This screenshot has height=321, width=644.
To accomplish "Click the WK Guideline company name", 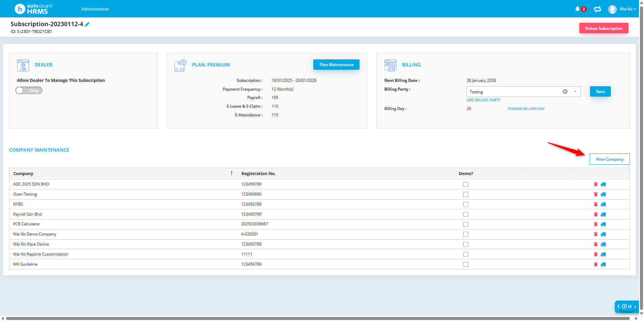I will (x=25, y=264).
